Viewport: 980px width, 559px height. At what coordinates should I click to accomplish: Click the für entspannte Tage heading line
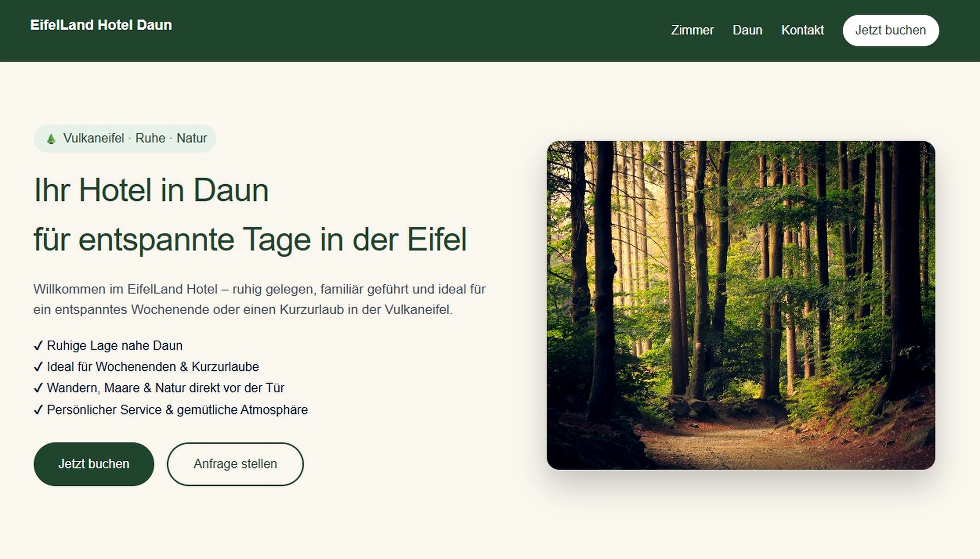pos(250,240)
